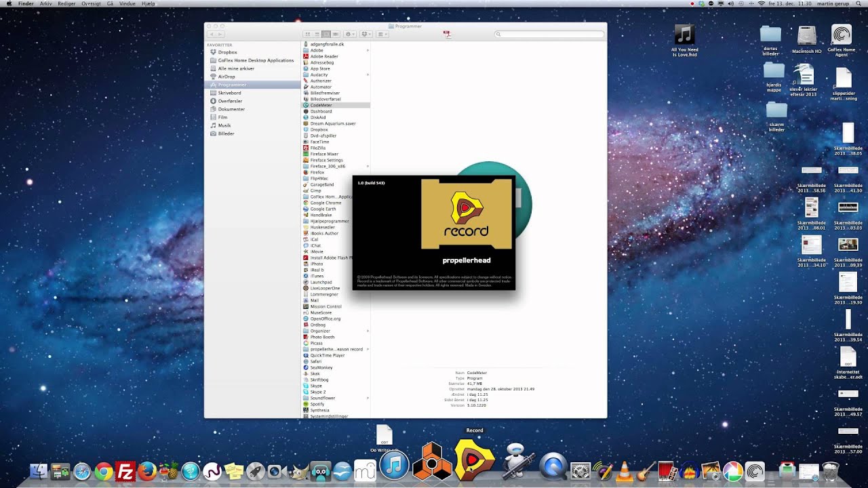Image resolution: width=868 pixels, height=488 pixels.
Task: Open the Hjælp menu
Action: [x=148, y=3]
